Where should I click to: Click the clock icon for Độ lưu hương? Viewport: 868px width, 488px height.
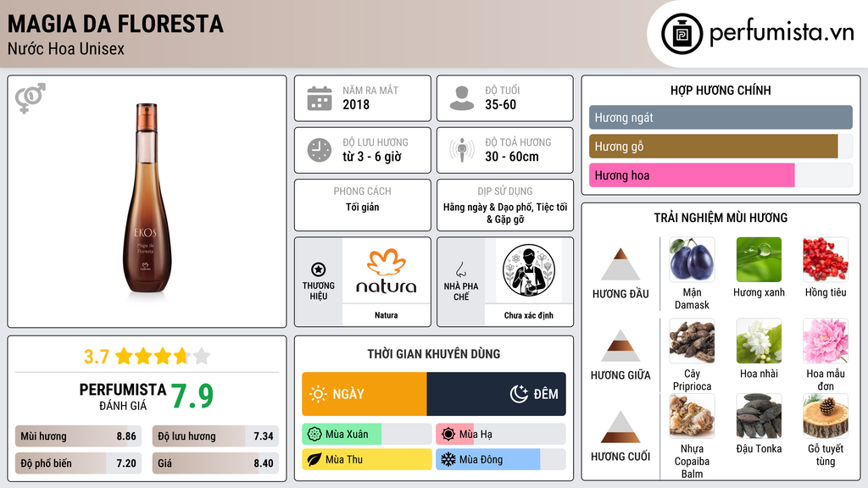320,150
